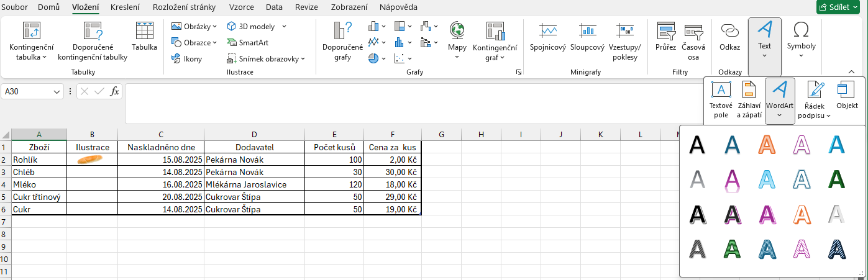Select cell 'Mlékárna Jaroslavice'
The height and width of the screenshot is (280, 868).
pos(254,184)
